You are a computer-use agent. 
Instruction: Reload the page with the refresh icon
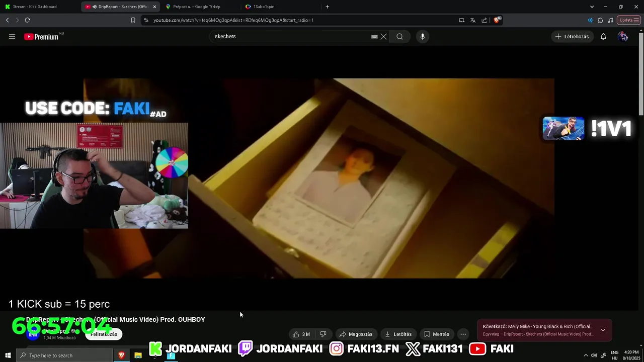pyautogui.click(x=27, y=20)
